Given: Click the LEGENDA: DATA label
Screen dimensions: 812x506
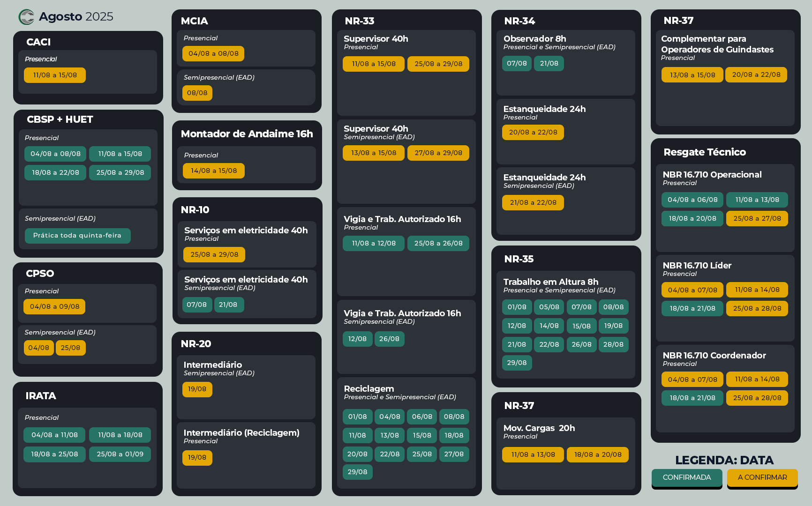Looking at the screenshot, I should coord(724,460).
